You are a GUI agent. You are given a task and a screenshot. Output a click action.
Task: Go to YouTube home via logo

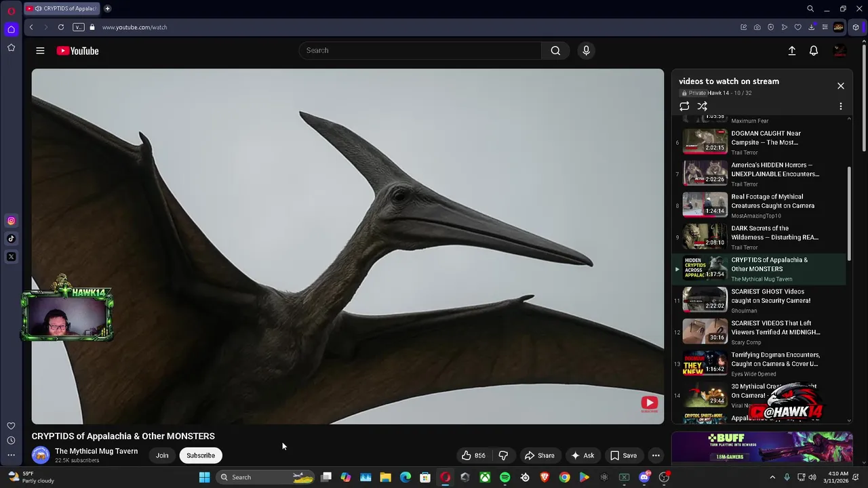pyautogui.click(x=77, y=51)
